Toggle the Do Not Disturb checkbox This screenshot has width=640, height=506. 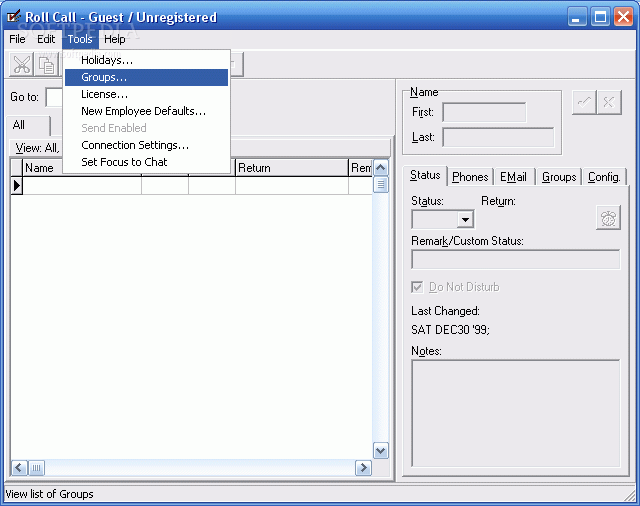tap(417, 287)
